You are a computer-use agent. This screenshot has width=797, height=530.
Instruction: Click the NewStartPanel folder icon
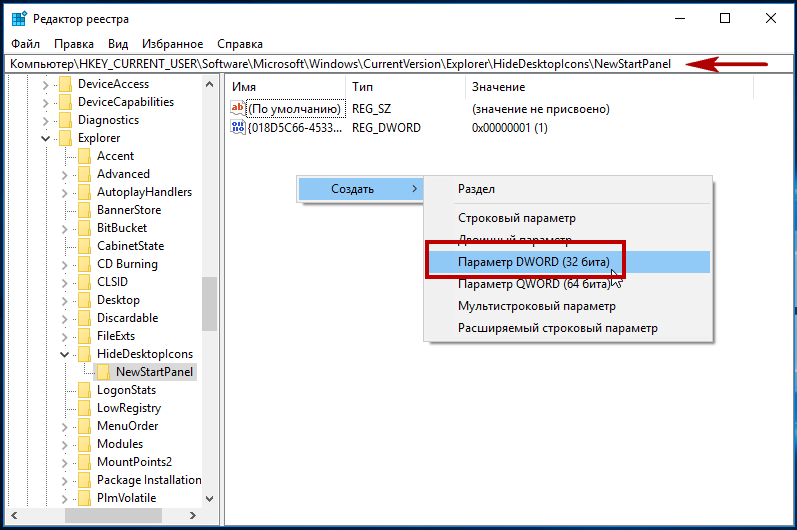(x=103, y=372)
